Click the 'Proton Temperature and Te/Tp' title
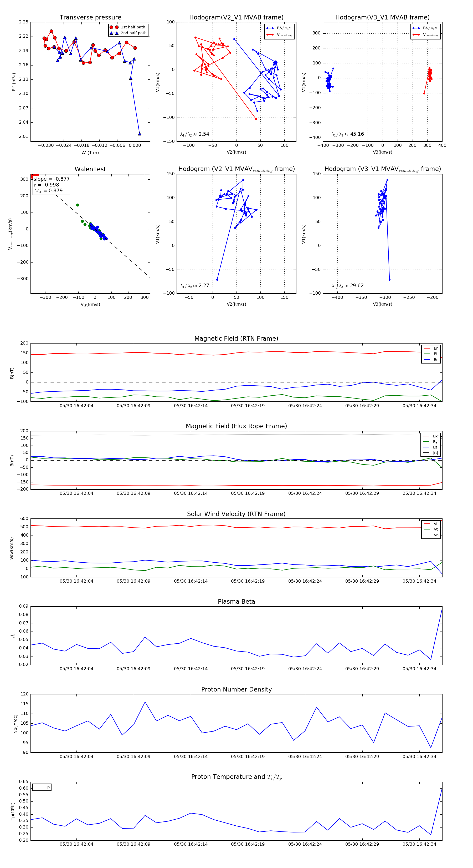The width and height of the screenshot is (473, 868). coord(236,777)
